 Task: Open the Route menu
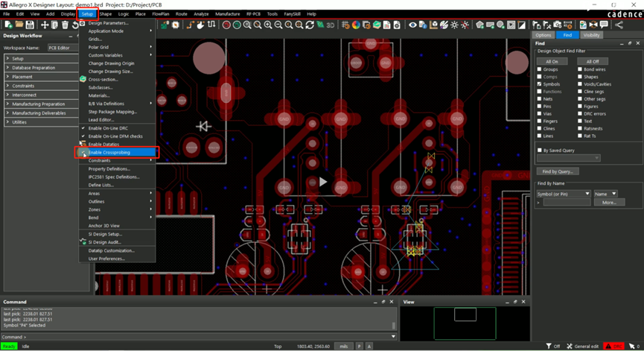(181, 14)
